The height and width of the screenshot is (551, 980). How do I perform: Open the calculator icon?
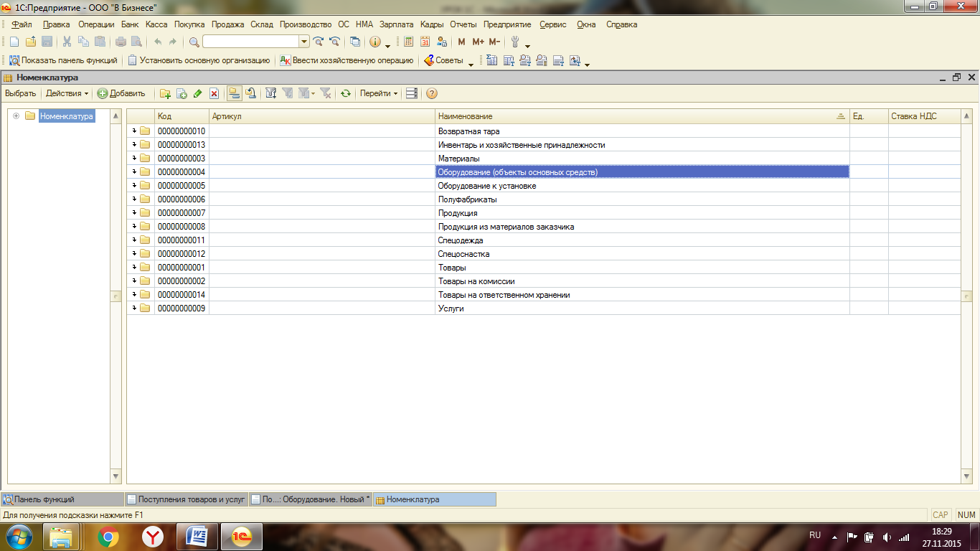click(x=409, y=42)
